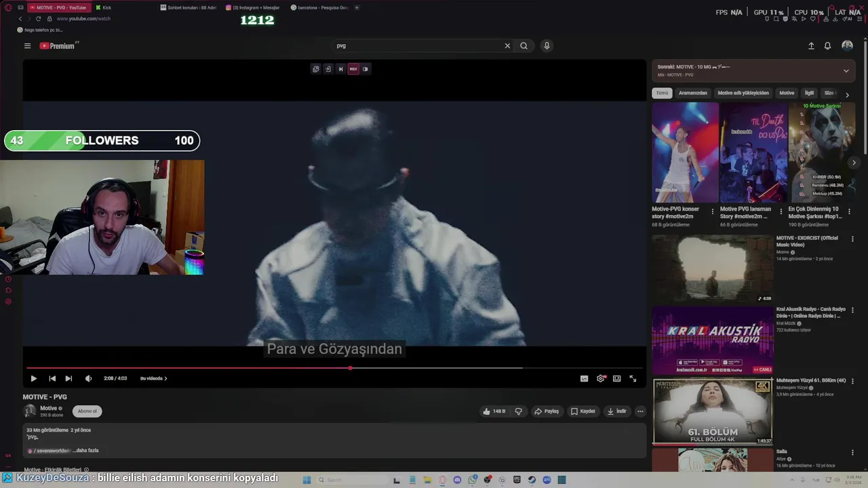The height and width of the screenshot is (488, 868).
Task: Open the Motive channel name link
Action: 49,409
